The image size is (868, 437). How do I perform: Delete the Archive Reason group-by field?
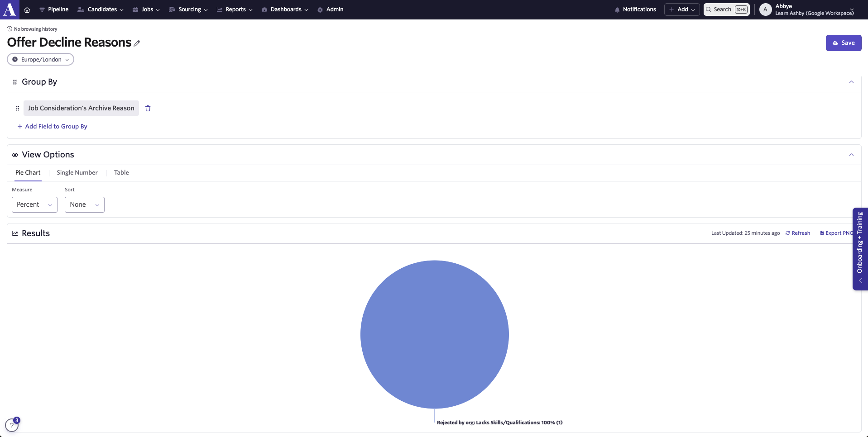coord(148,108)
